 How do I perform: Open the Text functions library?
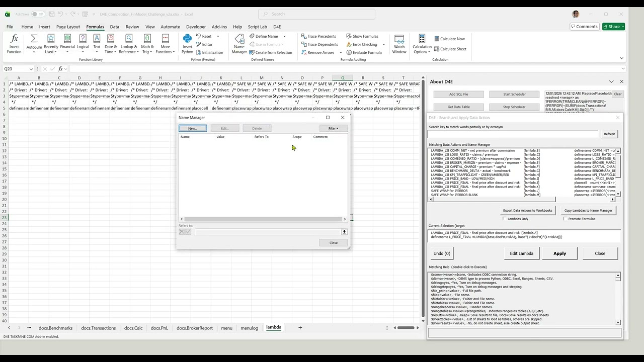point(97,44)
